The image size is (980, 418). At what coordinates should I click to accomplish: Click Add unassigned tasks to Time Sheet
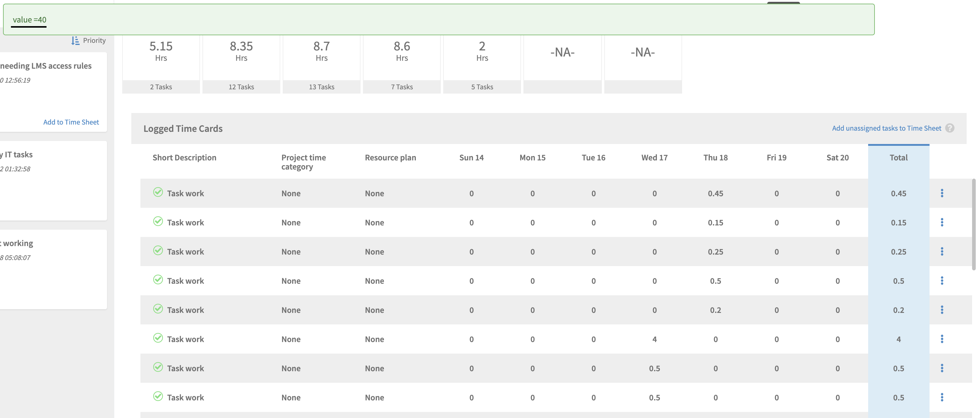tap(886, 128)
